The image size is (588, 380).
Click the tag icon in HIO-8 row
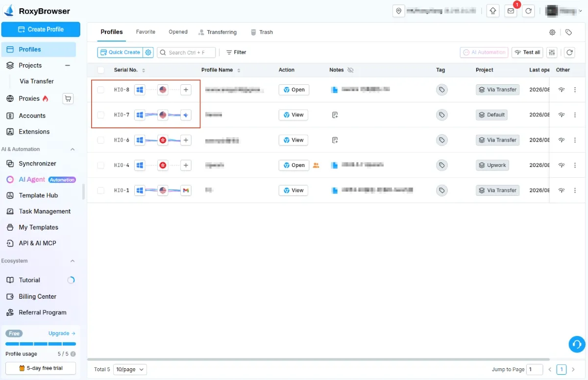pyautogui.click(x=442, y=90)
